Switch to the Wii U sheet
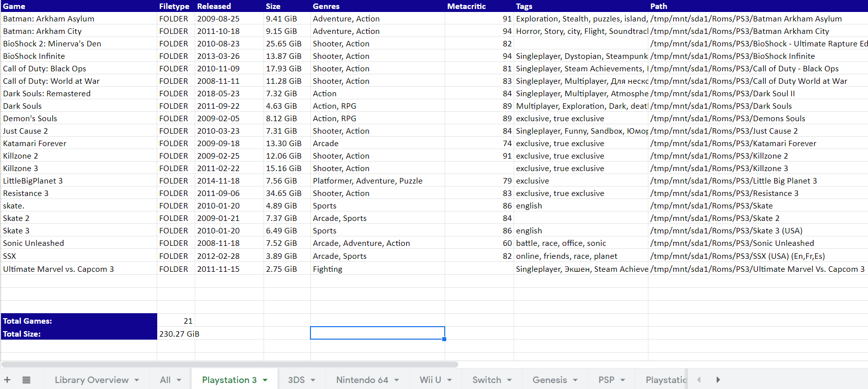868x389 pixels. 430,380
